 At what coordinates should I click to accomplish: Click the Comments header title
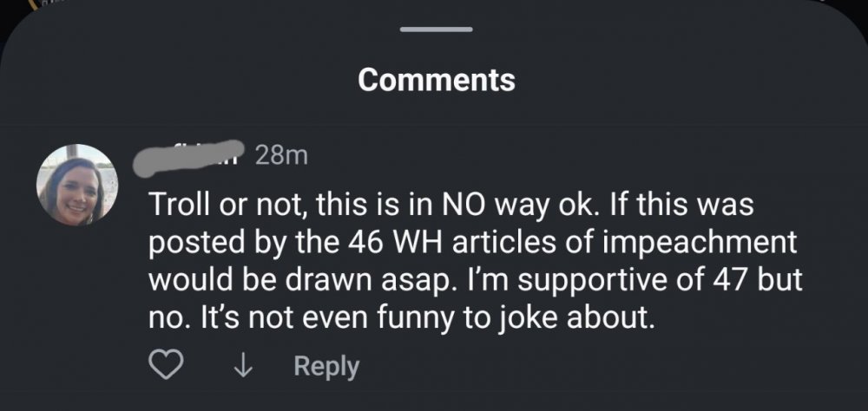pyautogui.click(x=435, y=80)
